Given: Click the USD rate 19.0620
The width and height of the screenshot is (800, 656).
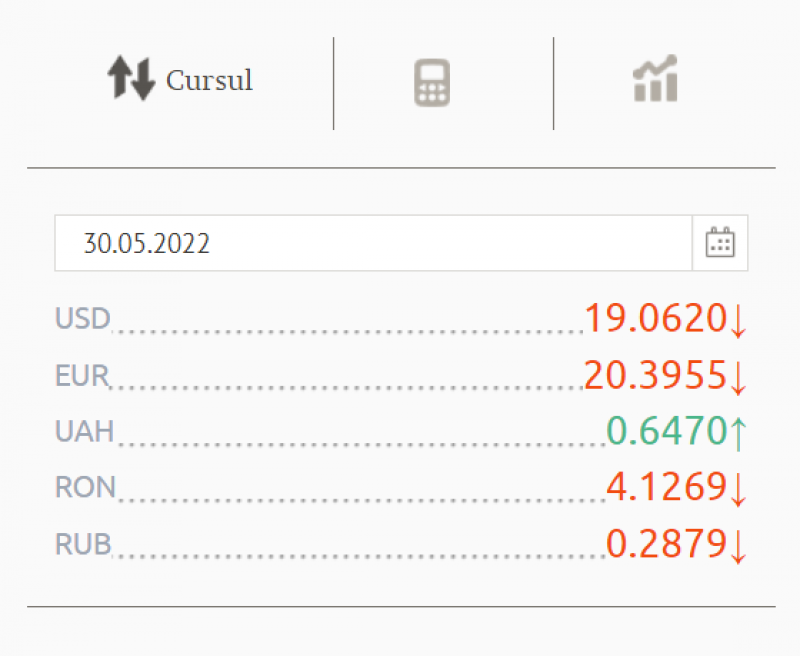Looking at the screenshot, I should pos(655,319).
